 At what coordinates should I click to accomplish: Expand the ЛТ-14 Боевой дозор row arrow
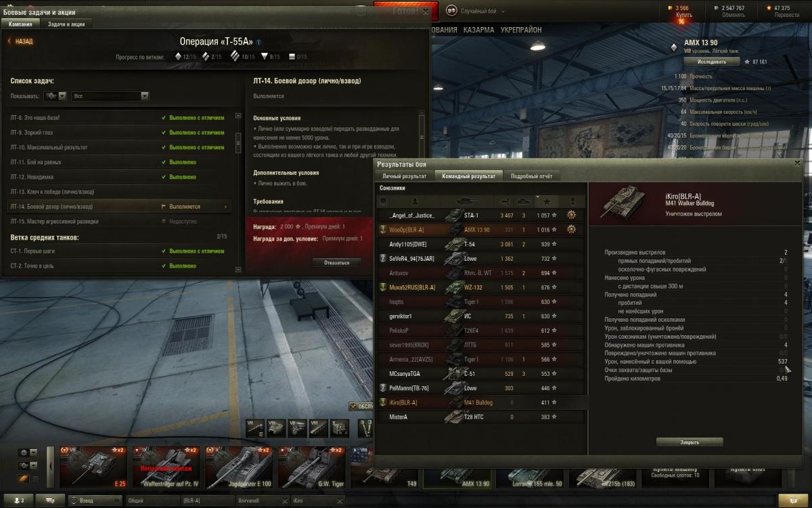pos(226,207)
